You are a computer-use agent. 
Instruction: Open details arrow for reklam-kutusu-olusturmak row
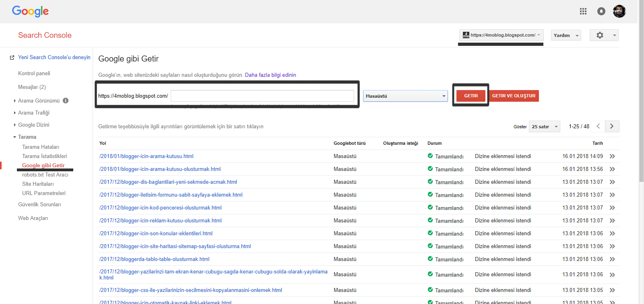click(x=612, y=221)
